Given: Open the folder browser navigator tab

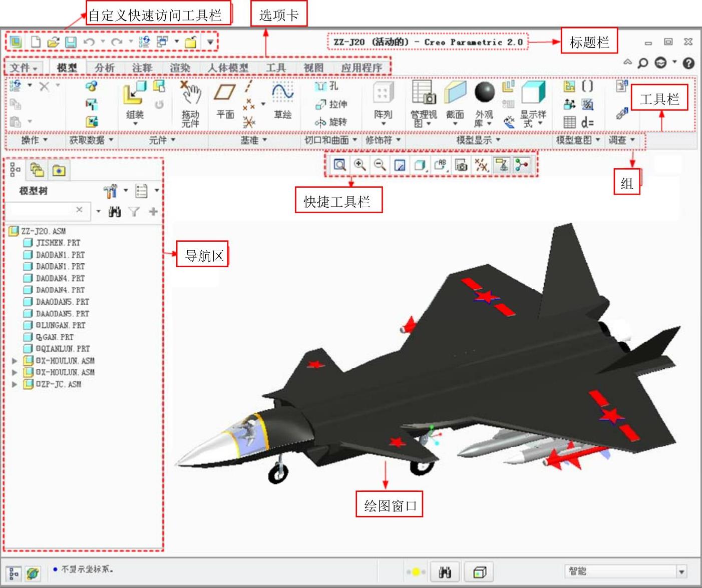Looking at the screenshot, I should click(37, 170).
